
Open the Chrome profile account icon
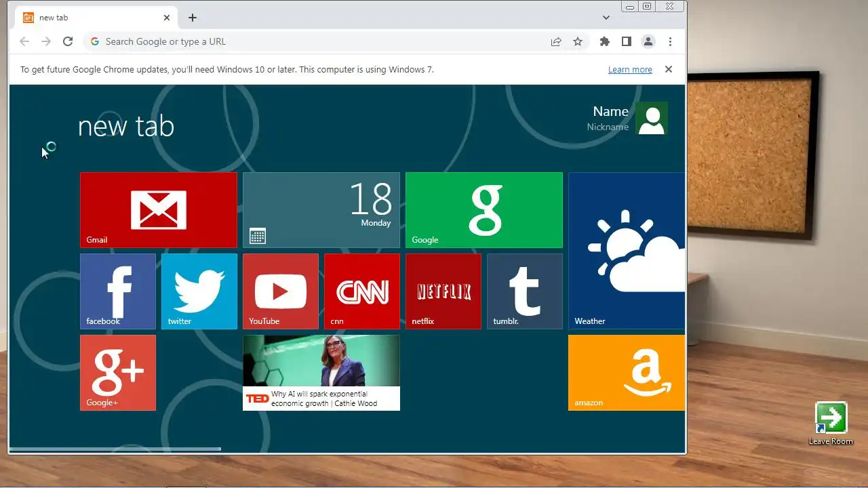[648, 41]
